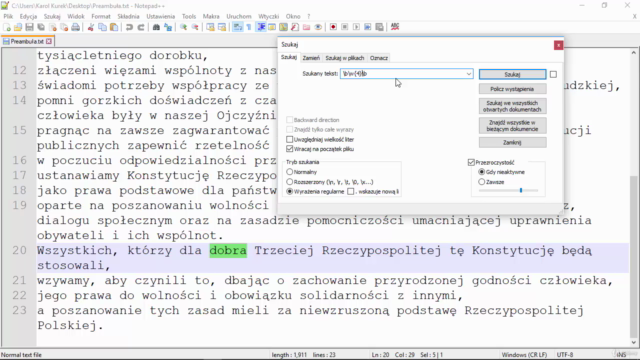This screenshot has width=640, height=360.
Task: Click the Replace toolbar icon
Action: (168, 27)
